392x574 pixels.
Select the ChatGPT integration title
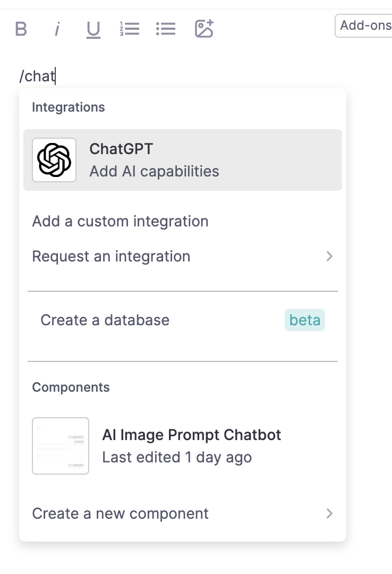121,149
